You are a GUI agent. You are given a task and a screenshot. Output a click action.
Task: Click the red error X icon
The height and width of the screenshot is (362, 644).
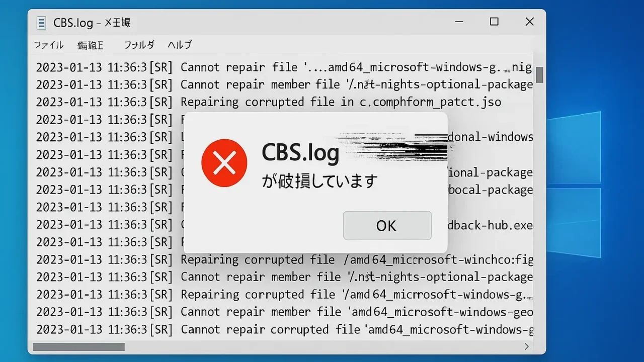224,163
